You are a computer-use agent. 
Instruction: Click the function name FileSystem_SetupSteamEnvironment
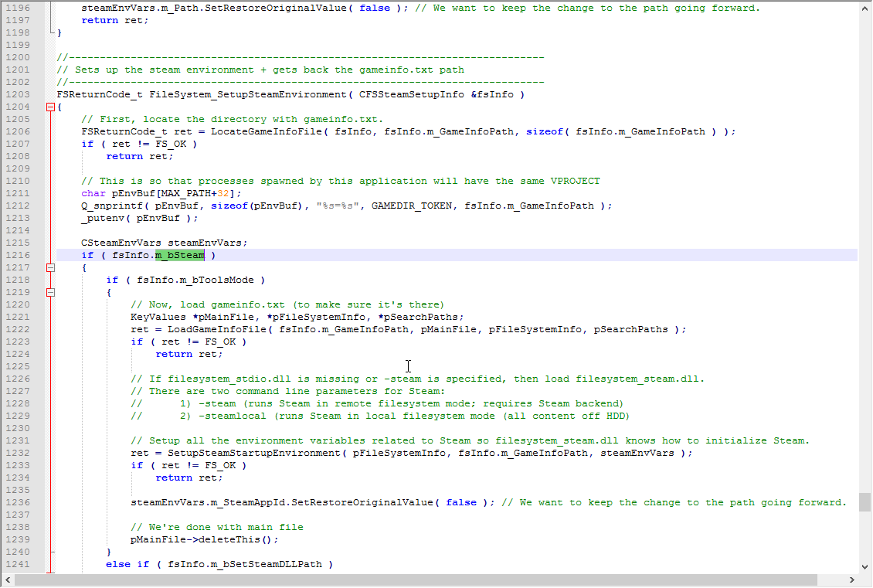coord(248,95)
